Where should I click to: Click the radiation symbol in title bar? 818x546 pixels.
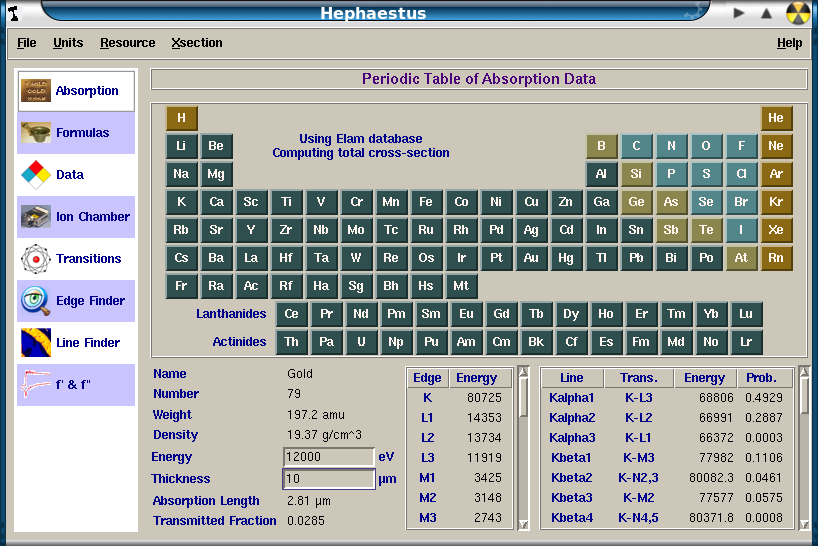[x=797, y=13]
